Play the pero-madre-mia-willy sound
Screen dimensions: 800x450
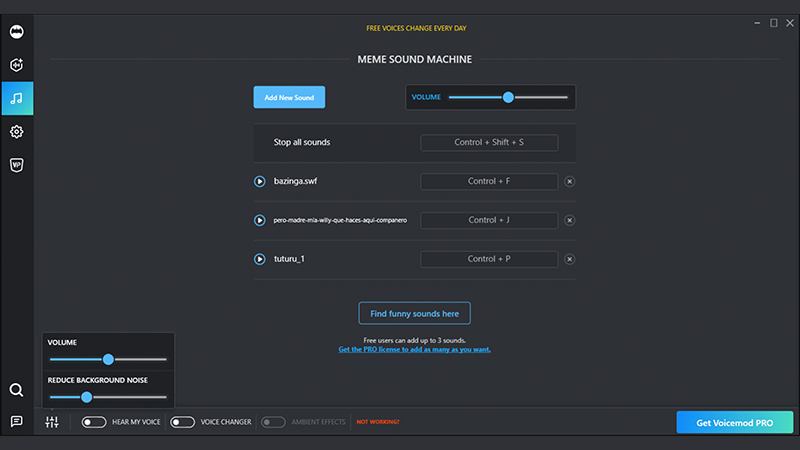[x=260, y=220]
